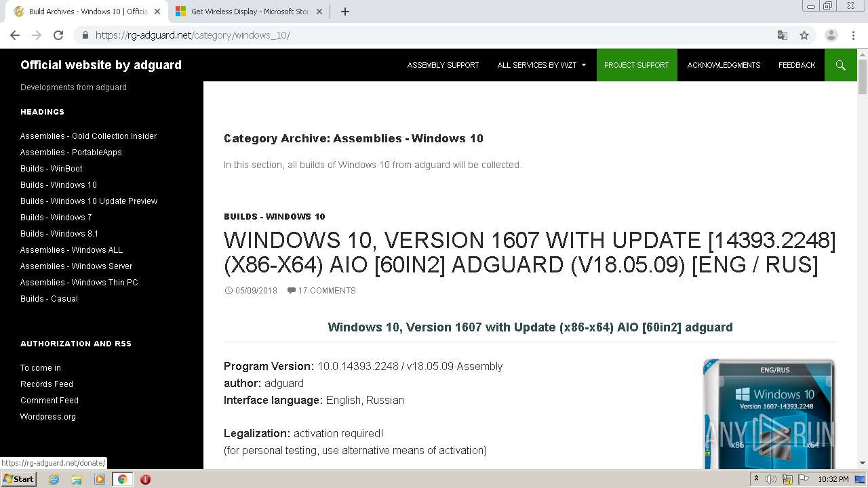Open Assemblies - Gold Collection Insider

pos(88,136)
